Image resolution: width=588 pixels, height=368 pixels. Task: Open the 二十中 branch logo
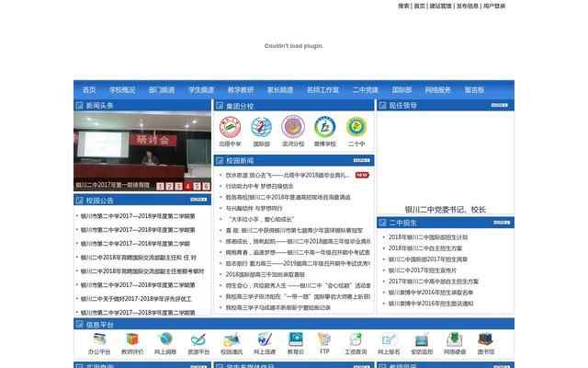tap(356, 127)
